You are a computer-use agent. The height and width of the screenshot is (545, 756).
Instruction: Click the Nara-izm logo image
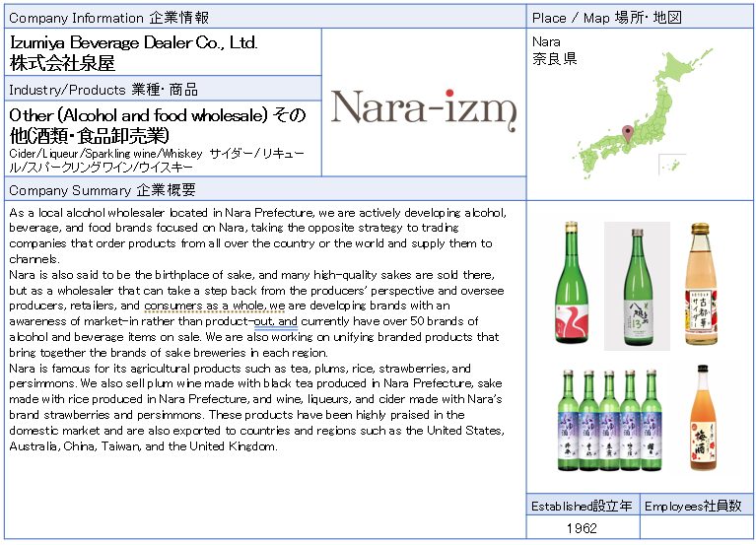[423, 106]
